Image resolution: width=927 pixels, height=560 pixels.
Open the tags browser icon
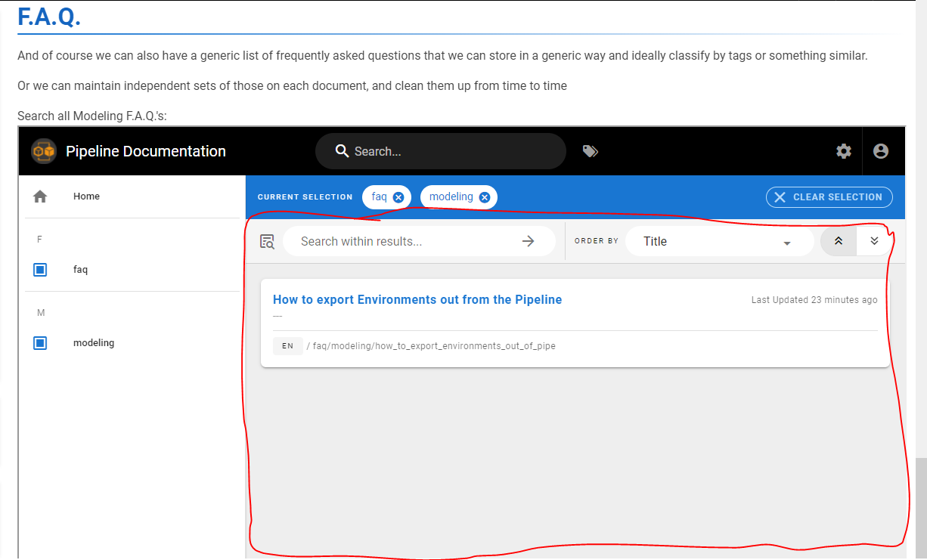point(591,151)
